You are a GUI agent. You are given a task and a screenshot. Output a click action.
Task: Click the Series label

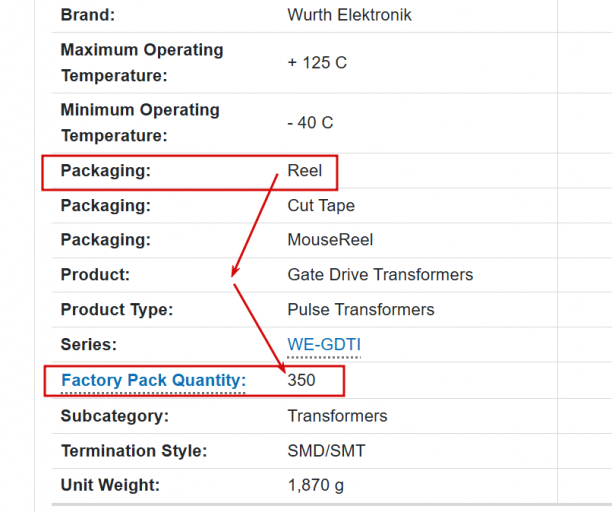click(89, 344)
